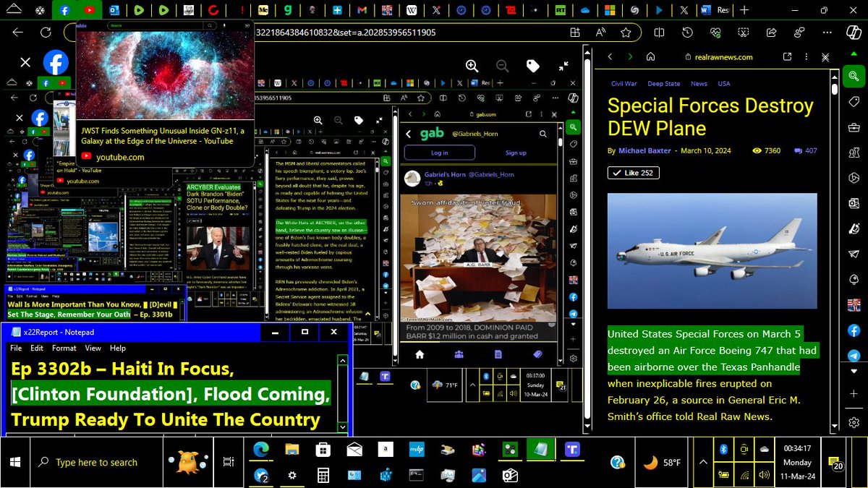Viewport: 868px width, 488px height.
Task: Go to home in the sidebar pane
Action: (651, 56)
